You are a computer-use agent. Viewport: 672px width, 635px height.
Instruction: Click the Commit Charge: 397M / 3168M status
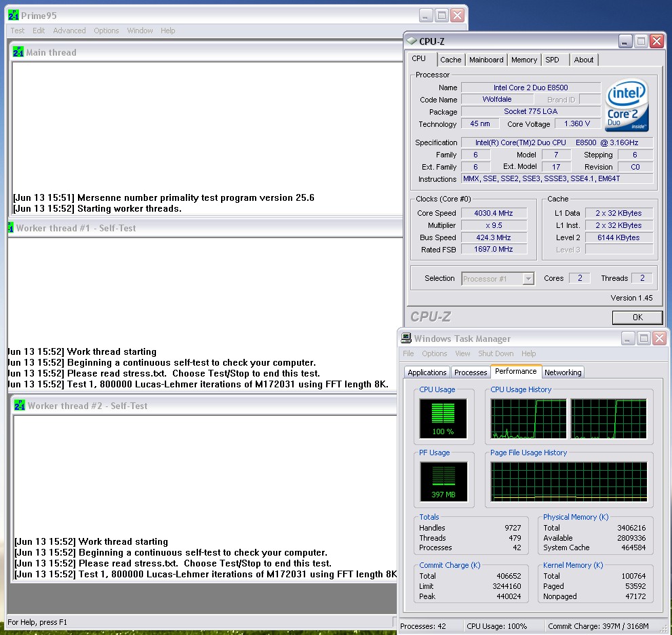coord(598,626)
